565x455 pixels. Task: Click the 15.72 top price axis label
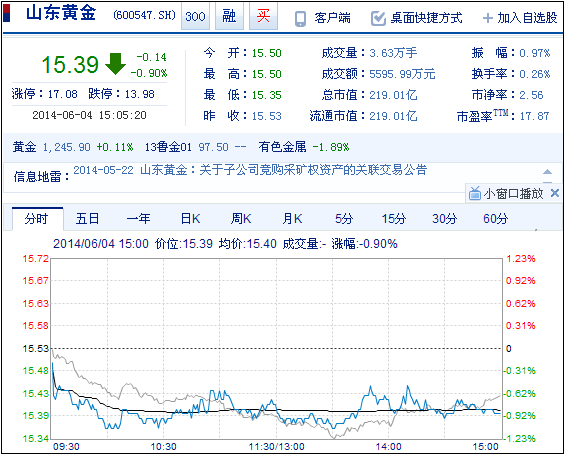[x=35, y=259]
